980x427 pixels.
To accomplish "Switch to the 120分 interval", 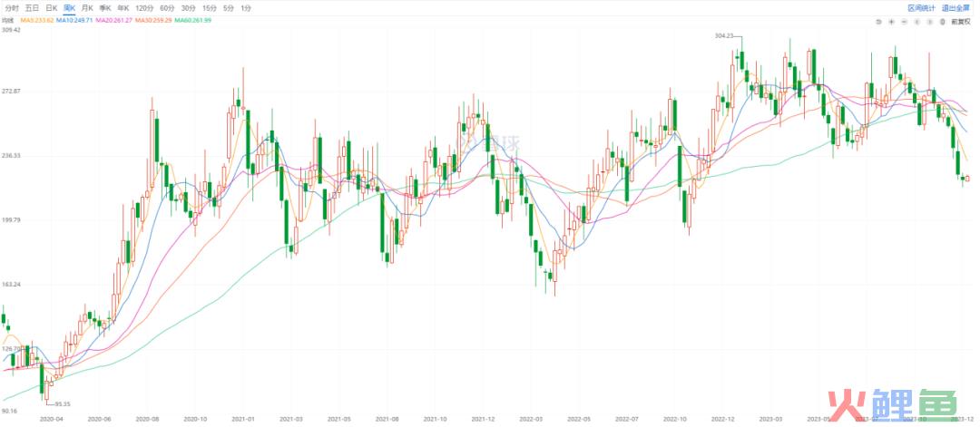I will click(144, 8).
